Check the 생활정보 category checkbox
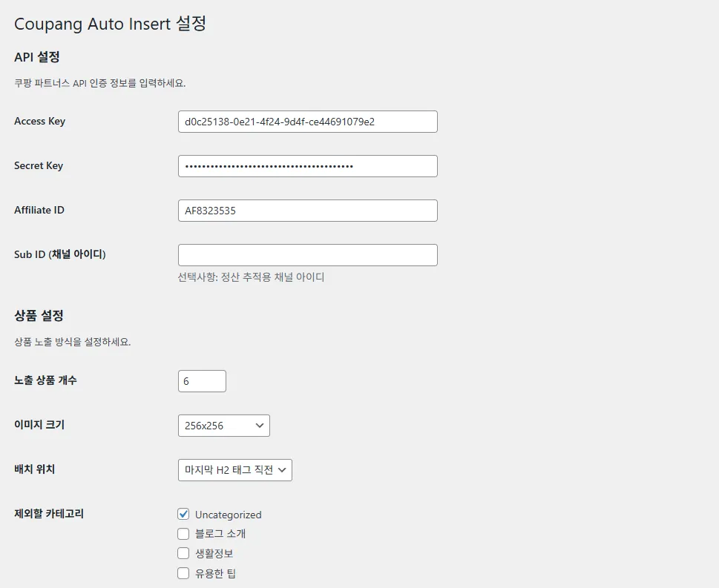Viewport: 719px width, 588px height. [x=183, y=553]
